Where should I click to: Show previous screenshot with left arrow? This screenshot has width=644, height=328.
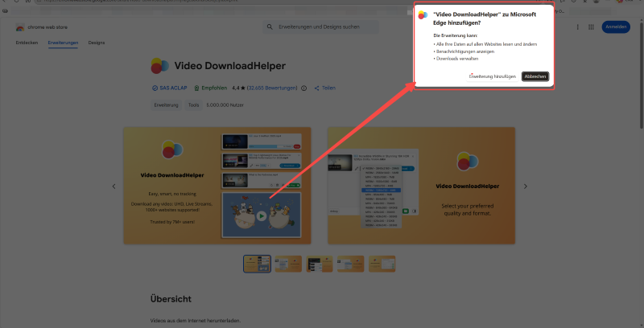114,187
